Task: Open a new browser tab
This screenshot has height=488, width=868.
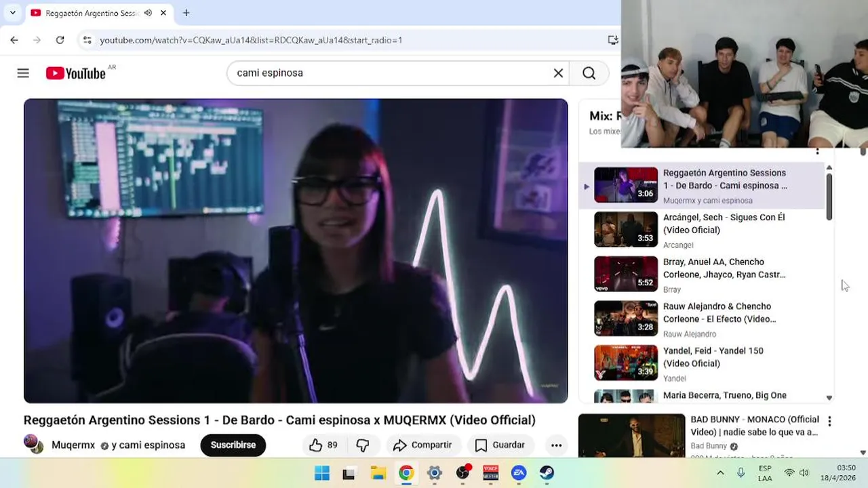Action: [x=186, y=13]
